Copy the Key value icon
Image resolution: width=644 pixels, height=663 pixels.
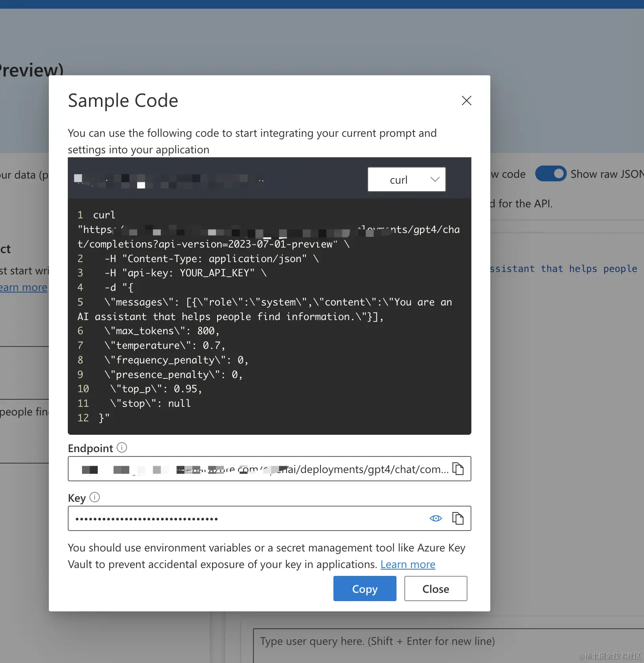(458, 518)
